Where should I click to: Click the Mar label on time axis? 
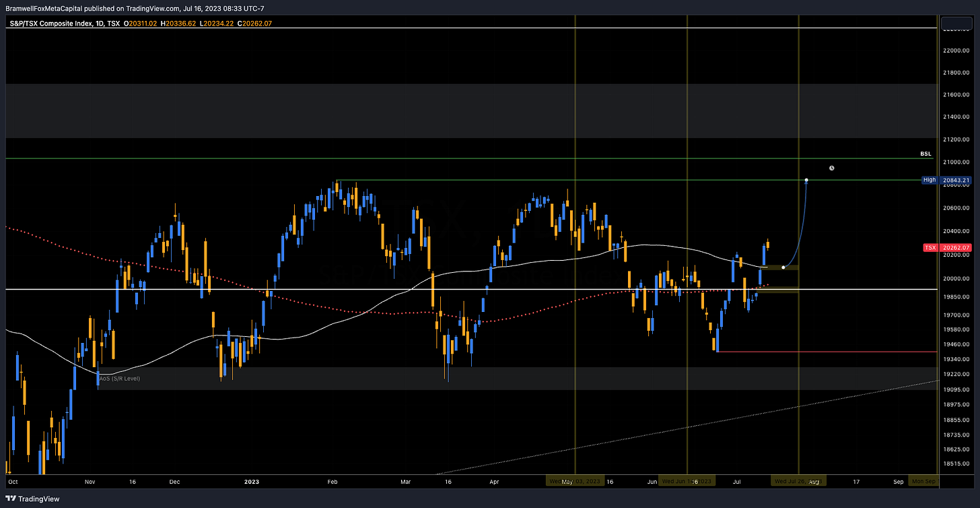click(x=406, y=482)
